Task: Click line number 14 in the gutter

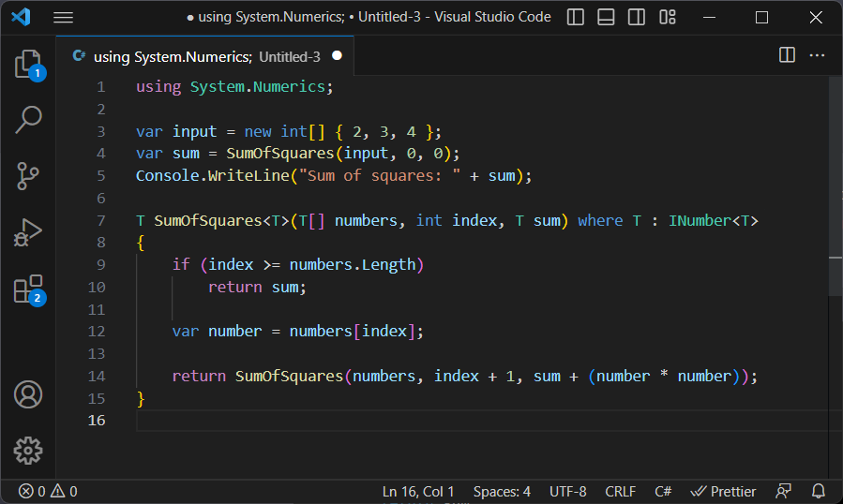Action: pyautogui.click(x=97, y=376)
